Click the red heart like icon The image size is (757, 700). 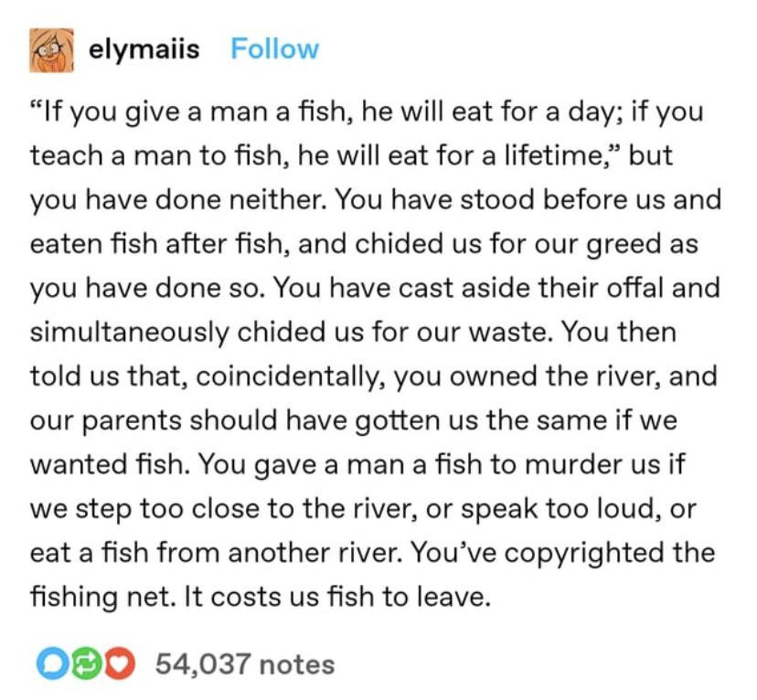119,664
